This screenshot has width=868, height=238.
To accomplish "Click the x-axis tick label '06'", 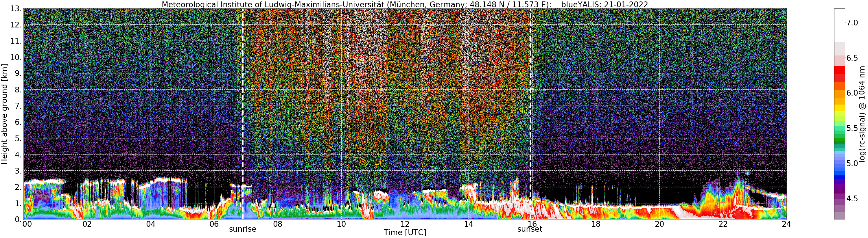I will [214, 224].
